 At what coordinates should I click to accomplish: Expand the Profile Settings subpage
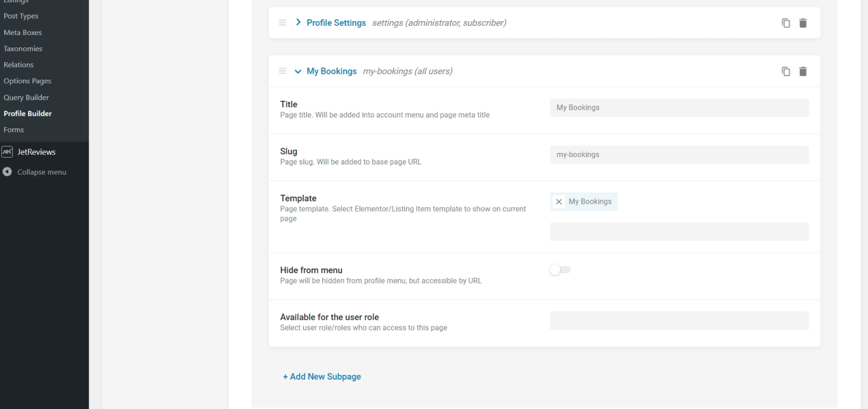(299, 23)
